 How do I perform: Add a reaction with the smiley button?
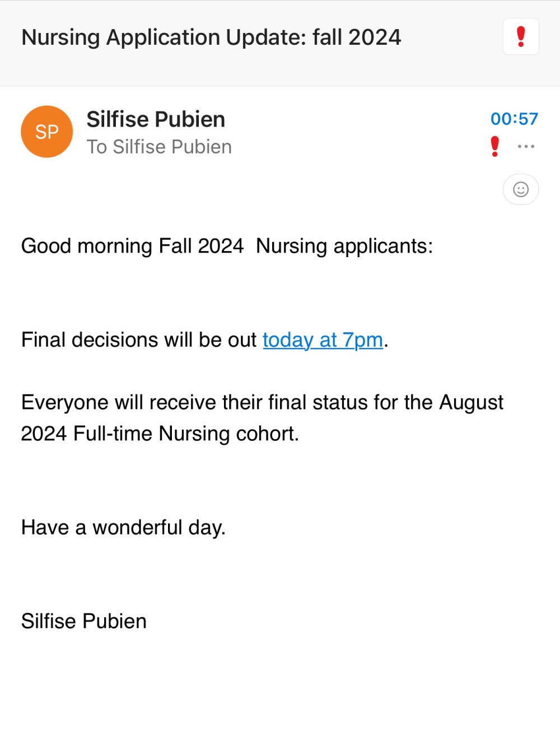(521, 189)
